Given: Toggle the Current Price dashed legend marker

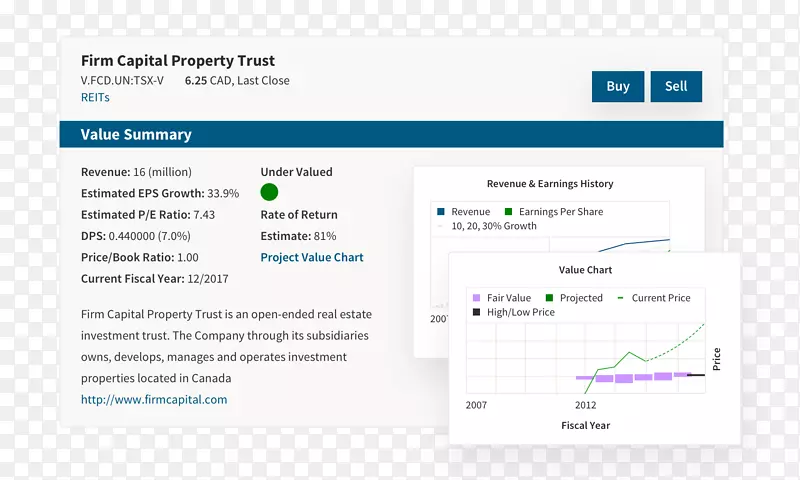Looking at the screenshot, I should coord(621,298).
